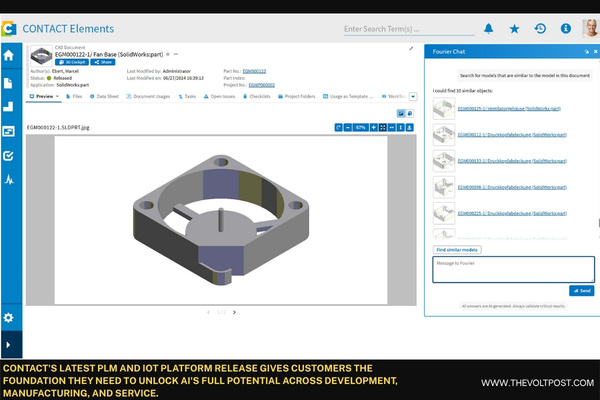Screen dimensions: 600x400
Task: Click the CONTACT Elements logo
Action: (9, 29)
